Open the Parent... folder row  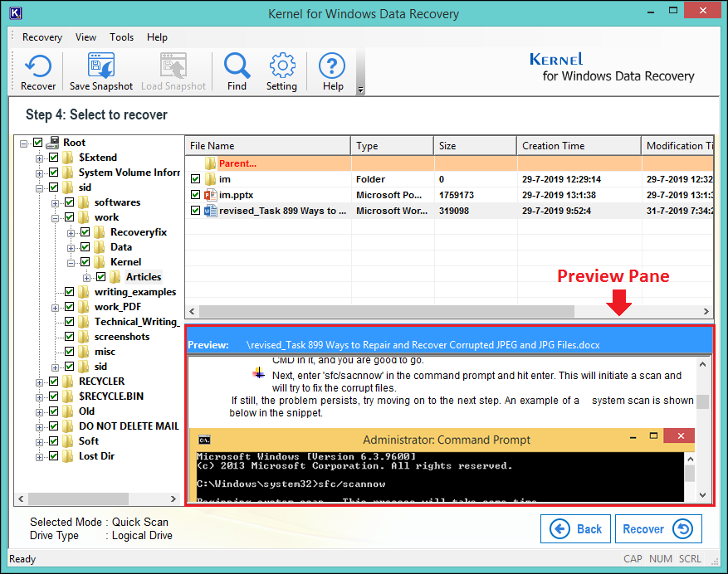click(x=449, y=163)
